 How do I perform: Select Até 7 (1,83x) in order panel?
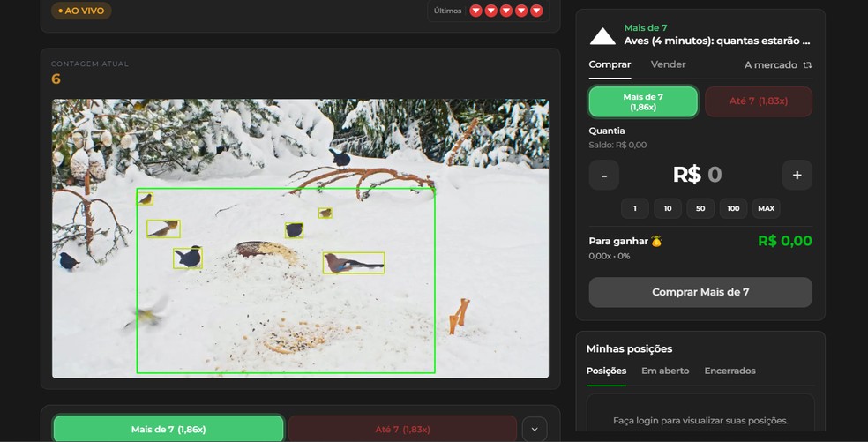[759, 101]
